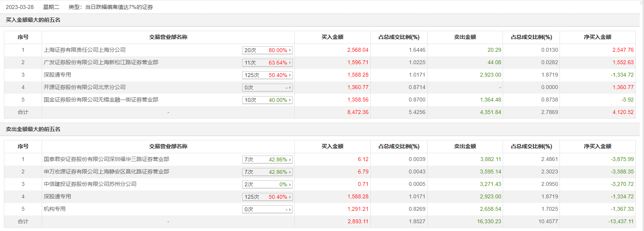Select 国泰君安证券深圳福华三路证券营业部 link
Viewport: 644px width, 231px height.
pyautogui.click(x=106, y=159)
